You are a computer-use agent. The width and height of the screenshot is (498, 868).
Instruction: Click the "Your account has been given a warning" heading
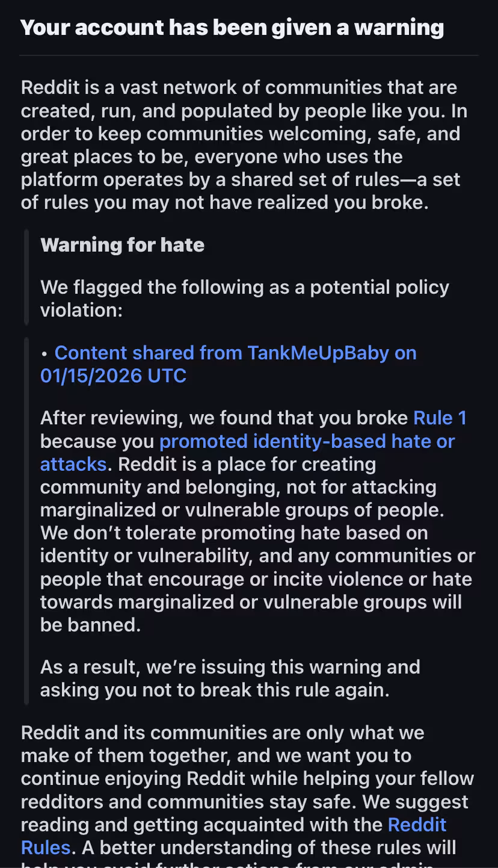tap(232, 28)
